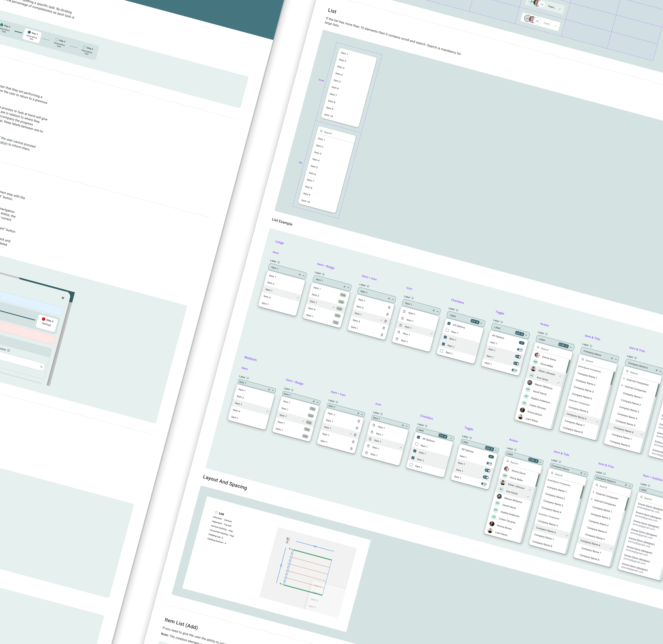Click the 2/20 chip in the Medium Avatar dropdown
The width and height of the screenshot is (663, 644).
click(x=533, y=460)
